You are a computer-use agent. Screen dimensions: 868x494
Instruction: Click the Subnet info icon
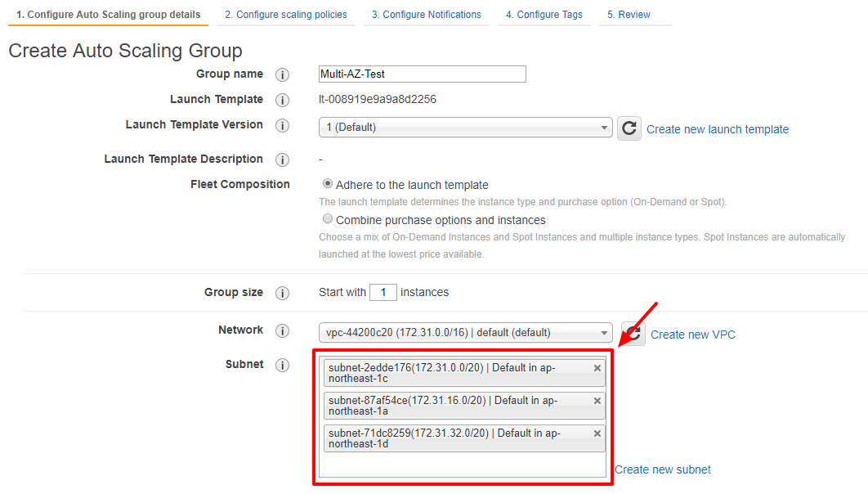pos(282,365)
